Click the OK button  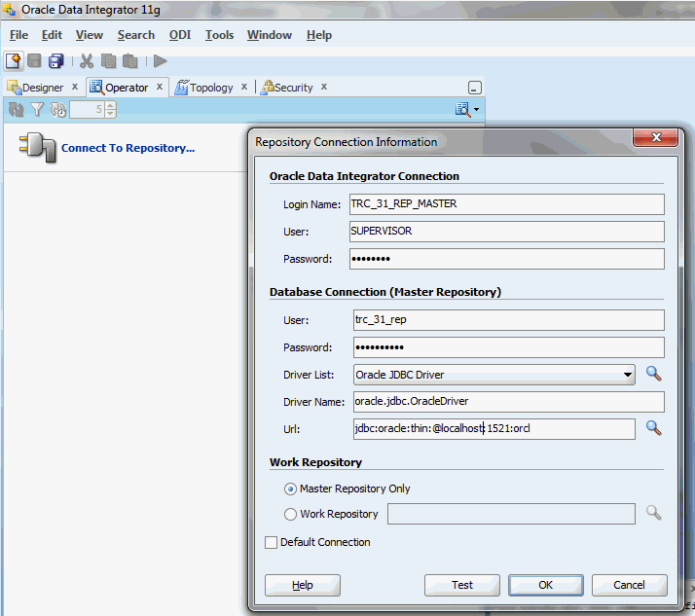546,585
